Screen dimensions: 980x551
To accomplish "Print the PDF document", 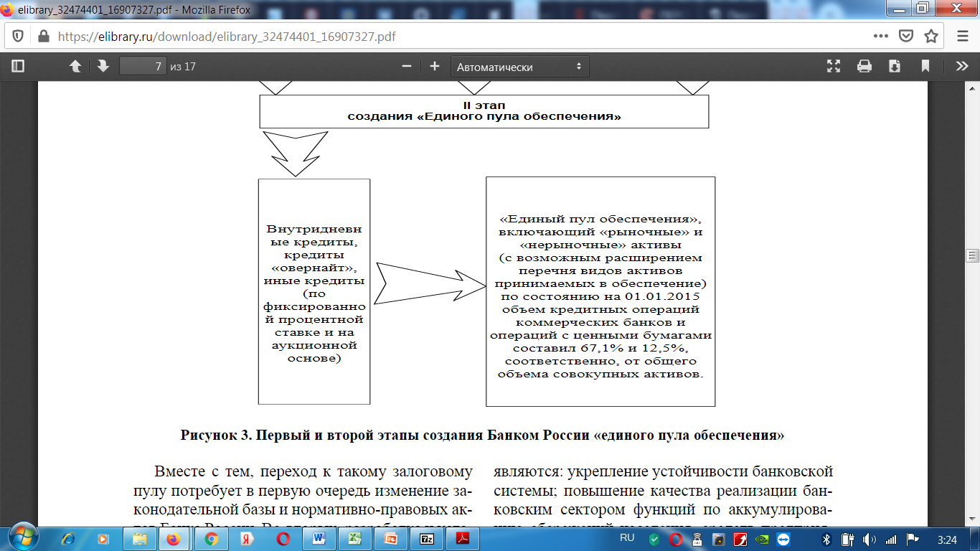I will [864, 67].
